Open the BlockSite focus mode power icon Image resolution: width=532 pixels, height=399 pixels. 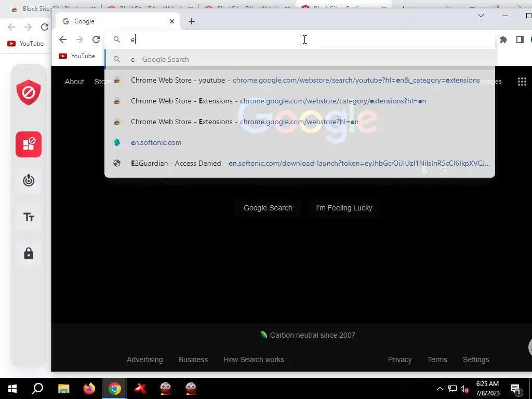click(x=29, y=180)
